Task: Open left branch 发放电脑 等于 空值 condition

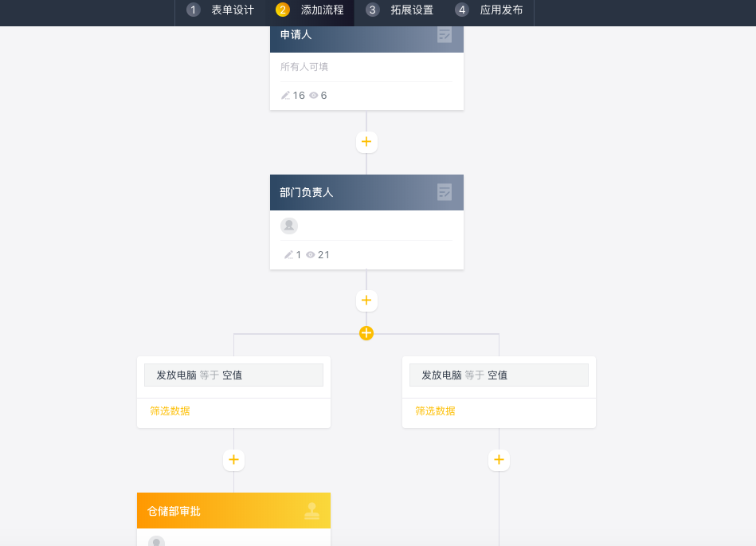Action: [x=233, y=375]
